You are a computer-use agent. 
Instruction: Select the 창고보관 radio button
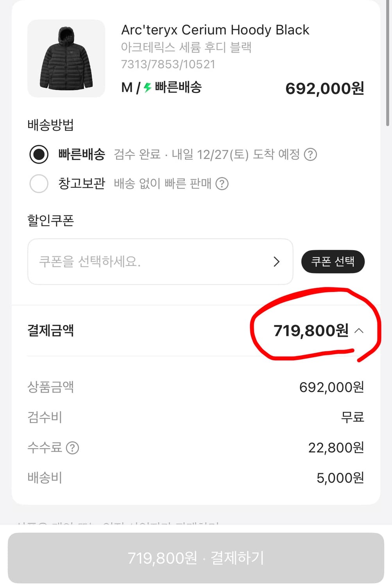pos(39,183)
